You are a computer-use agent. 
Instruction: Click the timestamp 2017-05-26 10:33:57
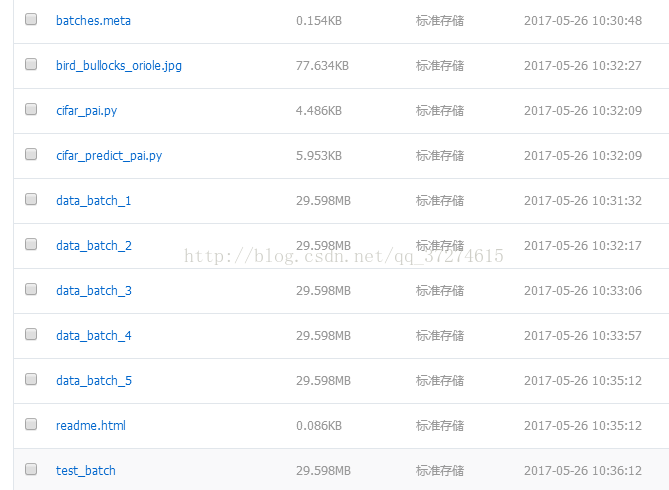[x=583, y=336]
